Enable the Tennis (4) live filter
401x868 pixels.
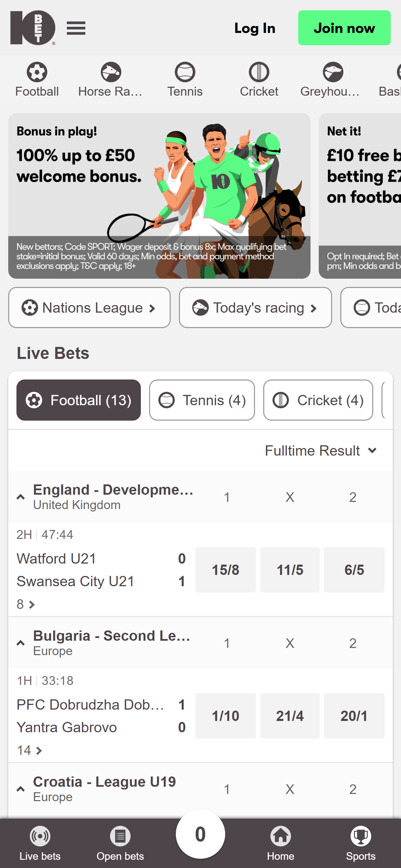[x=202, y=400]
